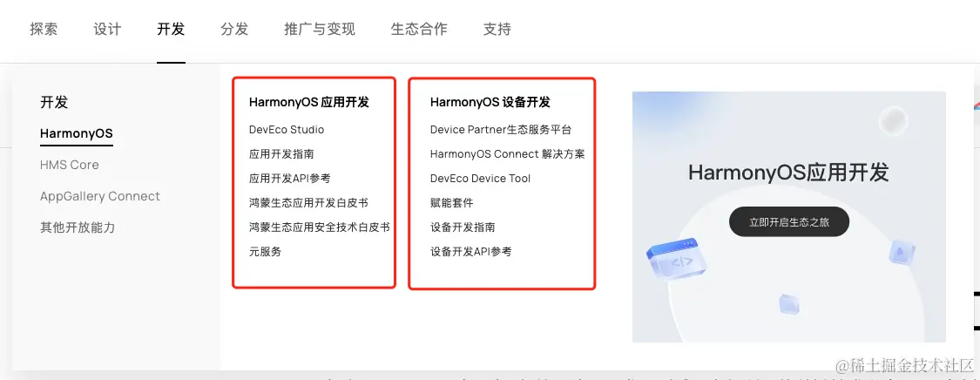Open the DevEco Studio link

[x=287, y=130]
